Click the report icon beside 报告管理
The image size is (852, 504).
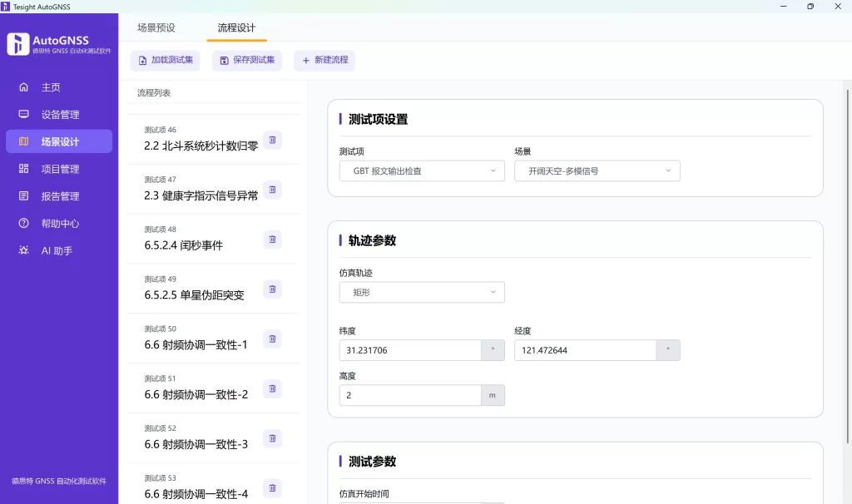23,195
